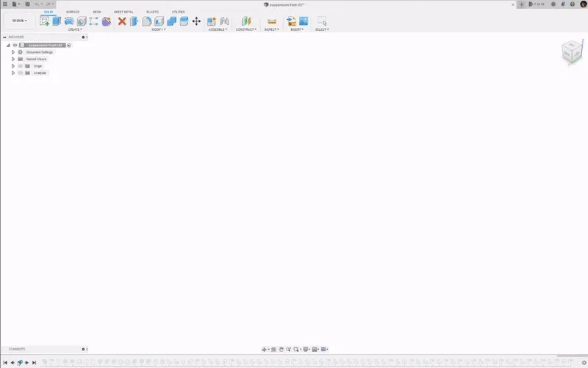Expand the Analysis node
This screenshot has height=368, width=588.
click(13, 73)
